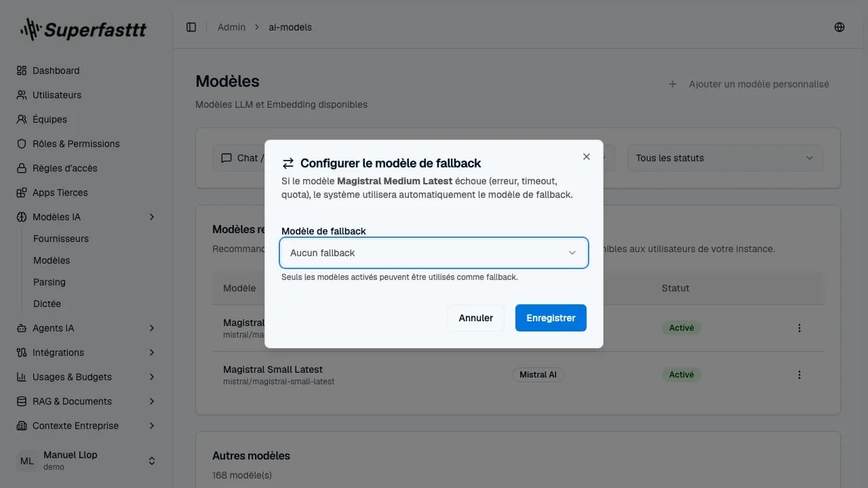Click the 168 modèle(s) count
This screenshot has width=868, height=488.
[242, 475]
